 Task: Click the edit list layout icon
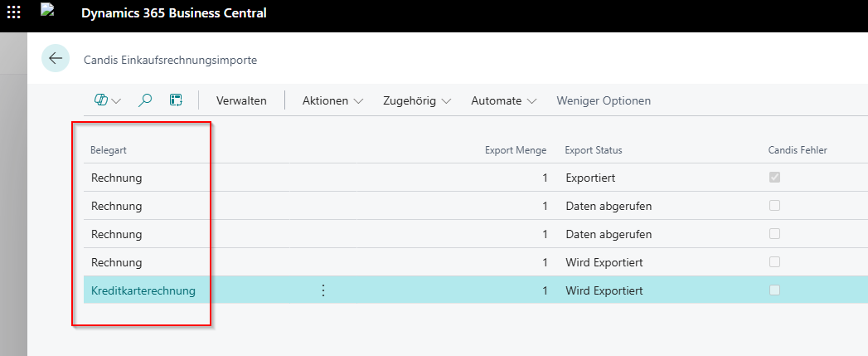(176, 100)
